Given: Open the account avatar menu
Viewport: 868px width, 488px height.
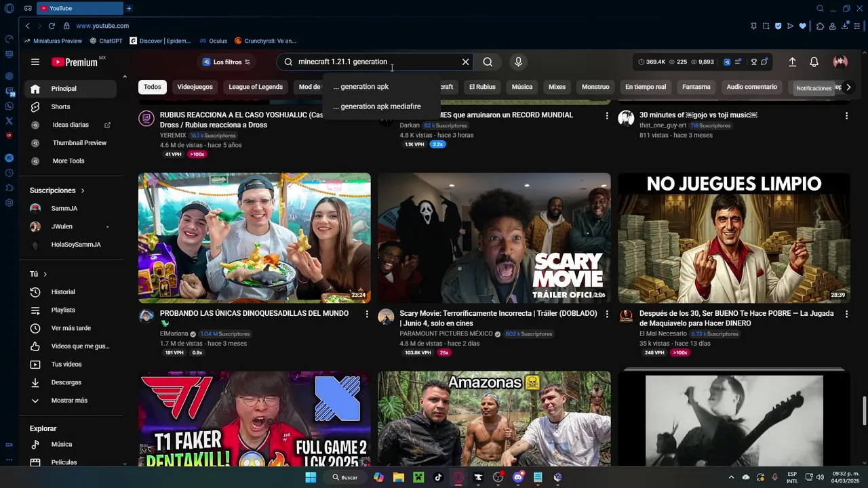Looking at the screenshot, I should pyautogui.click(x=840, y=62).
